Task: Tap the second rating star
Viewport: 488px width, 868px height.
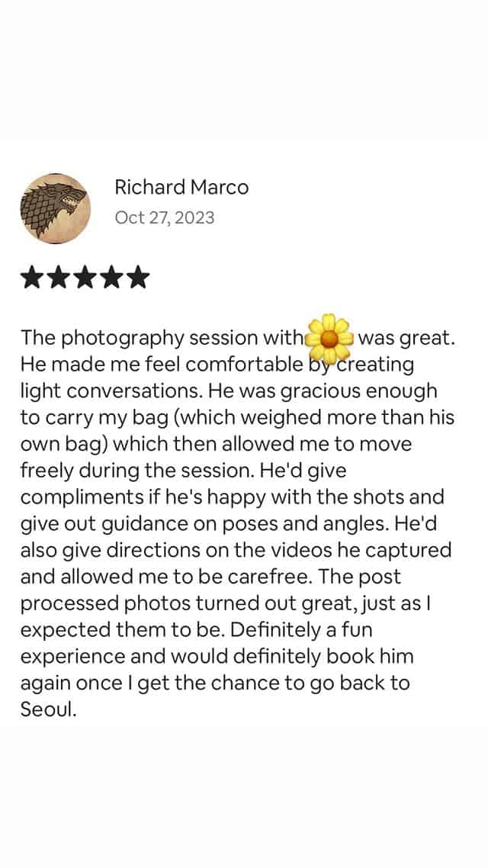Action: point(58,278)
